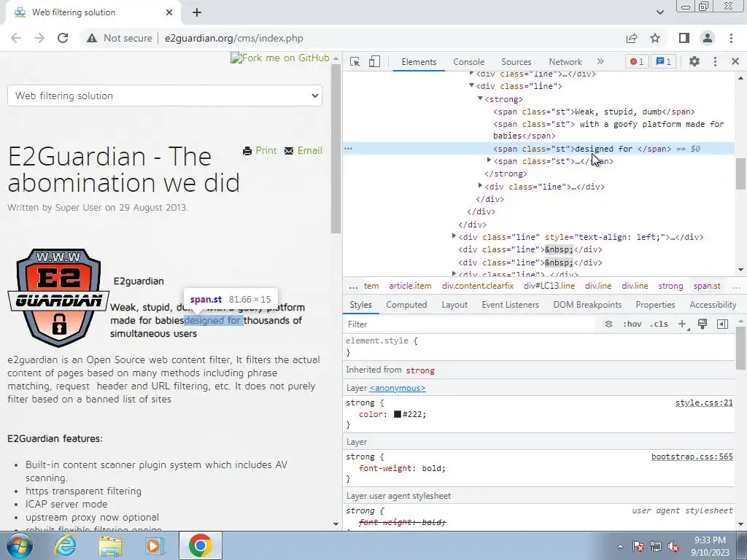
Task: Activate the inspect element picker icon
Action: [x=355, y=61]
